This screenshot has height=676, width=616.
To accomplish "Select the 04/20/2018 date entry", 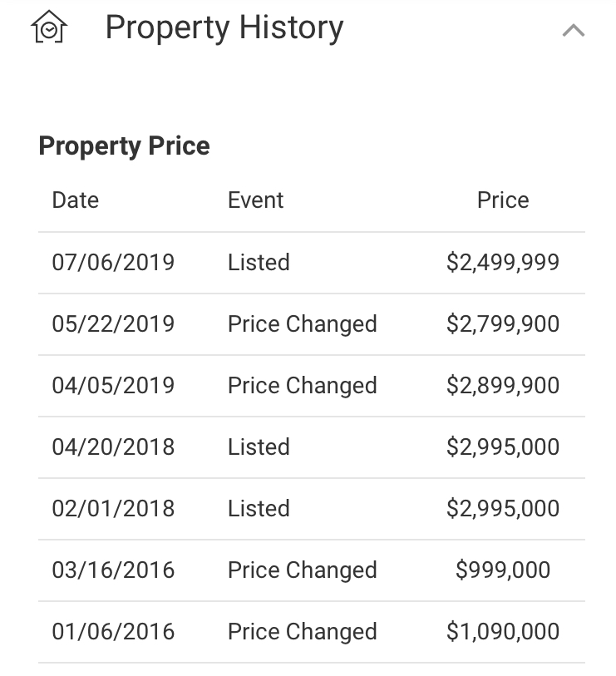I will click(x=113, y=447).
